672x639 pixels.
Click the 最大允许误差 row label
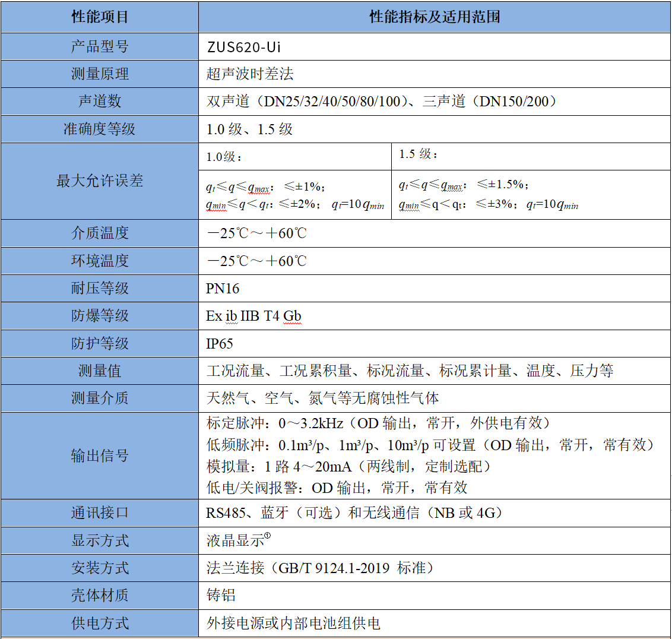coord(100,181)
